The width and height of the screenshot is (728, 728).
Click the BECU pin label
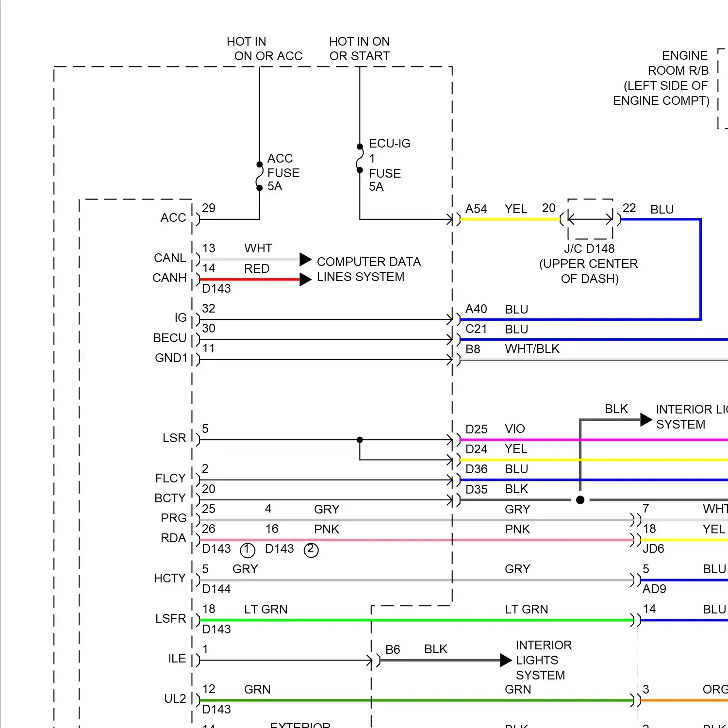(x=169, y=338)
